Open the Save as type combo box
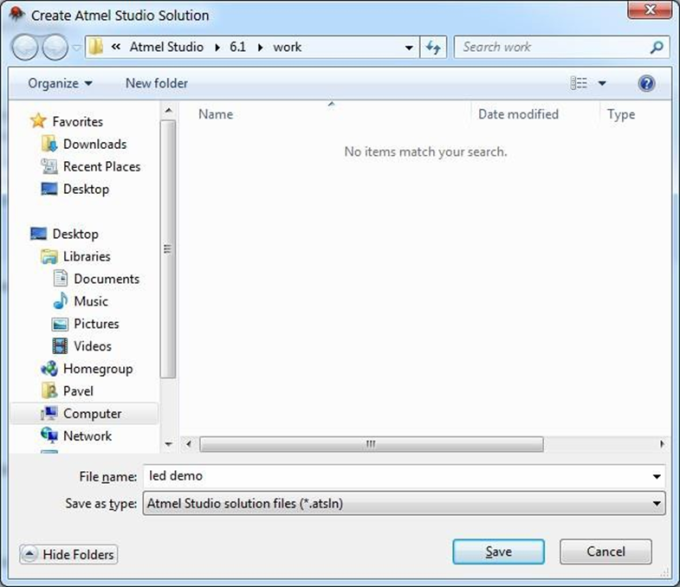 (x=404, y=503)
